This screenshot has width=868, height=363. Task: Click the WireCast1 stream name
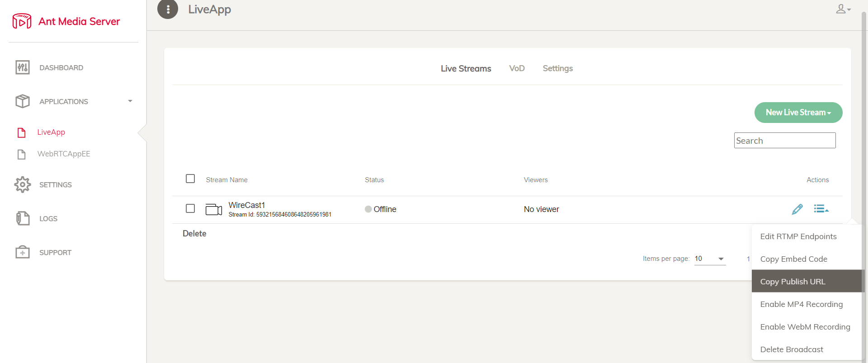pyautogui.click(x=247, y=205)
